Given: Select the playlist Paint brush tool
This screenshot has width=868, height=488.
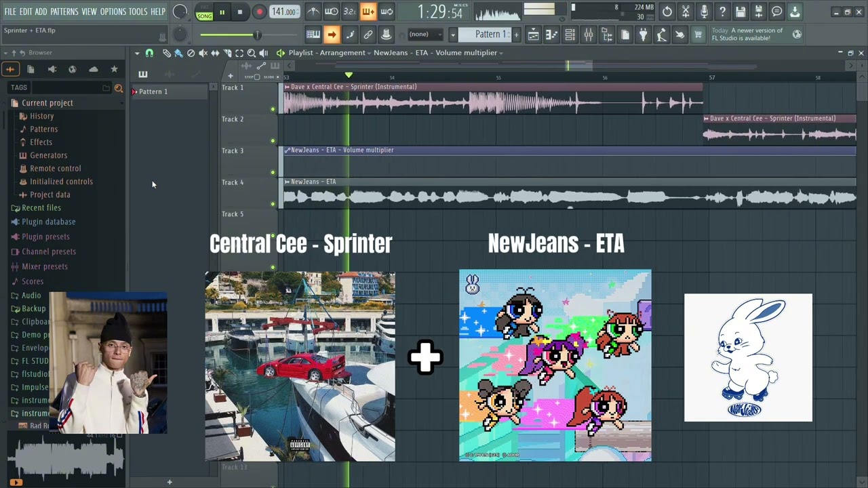Looking at the screenshot, I should (x=178, y=53).
